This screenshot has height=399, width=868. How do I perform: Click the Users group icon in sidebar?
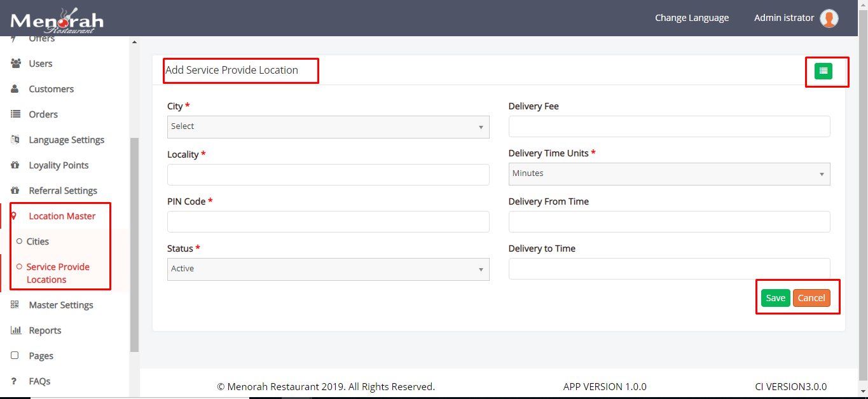click(x=16, y=64)
